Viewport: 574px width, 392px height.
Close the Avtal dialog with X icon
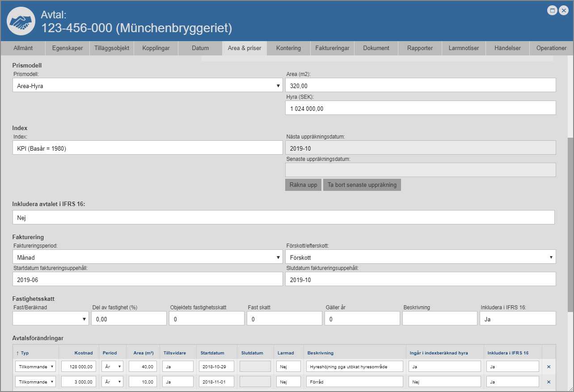tap(563, 11)
